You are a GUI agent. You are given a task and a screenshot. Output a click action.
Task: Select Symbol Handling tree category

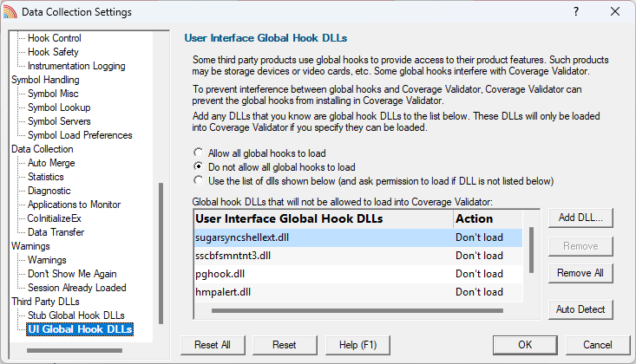click(x=45, y=80)
